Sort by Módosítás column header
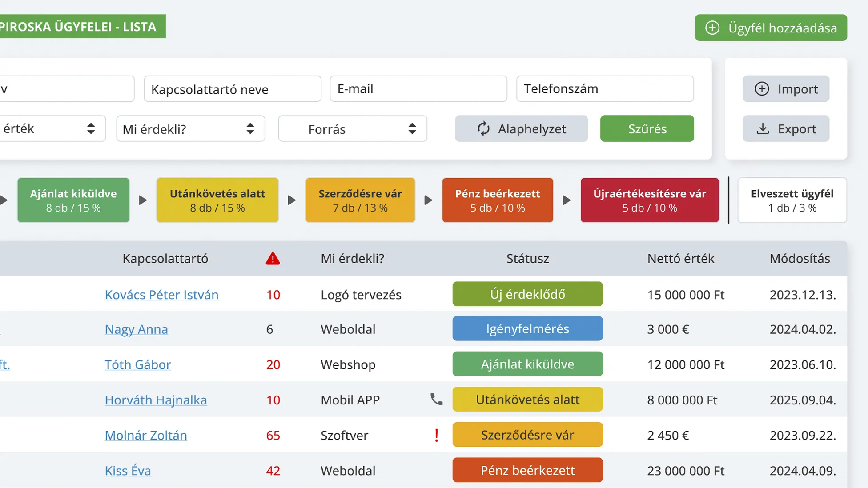The width and height of the screenshot is (868, 488). tap(800, 259)
